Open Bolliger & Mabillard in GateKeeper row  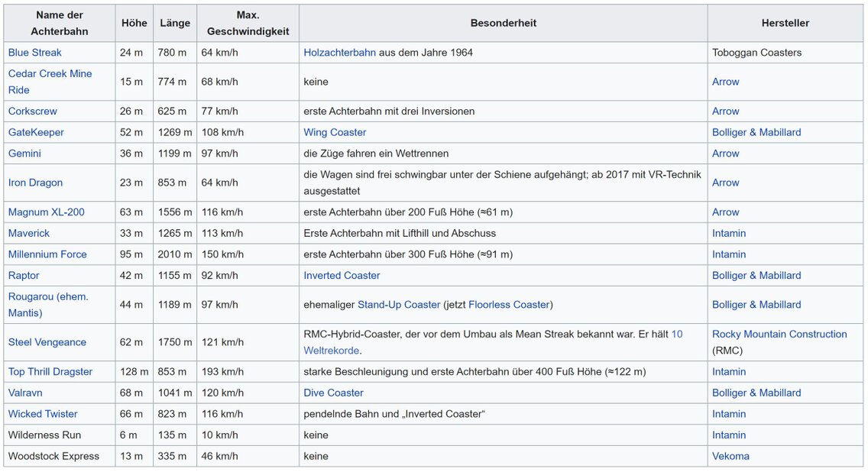click(x=756, y=132)
